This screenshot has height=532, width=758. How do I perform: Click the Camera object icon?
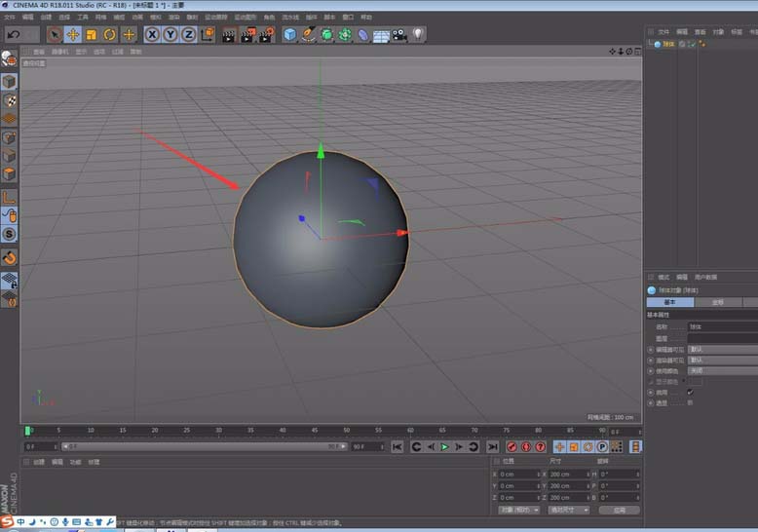tap(399, 35)
